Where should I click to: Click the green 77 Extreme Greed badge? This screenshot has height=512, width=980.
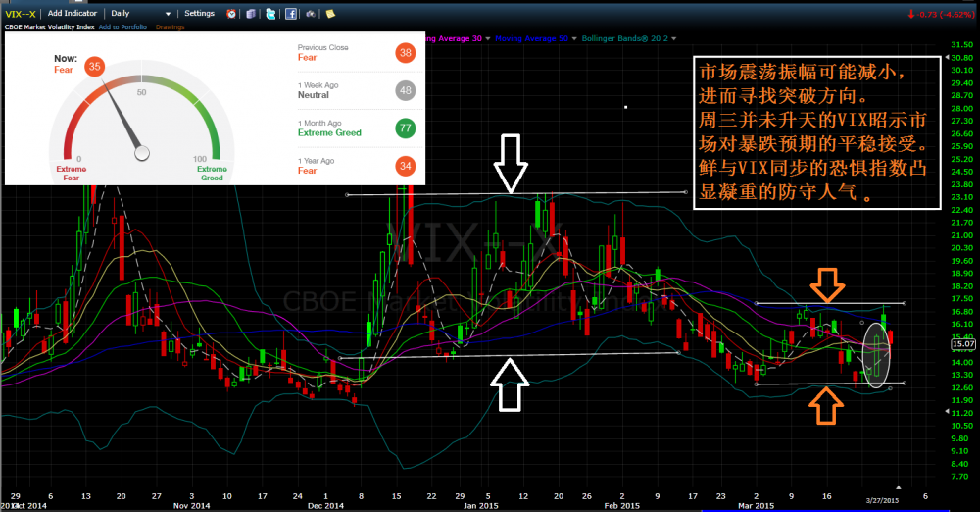click(405, 128)
